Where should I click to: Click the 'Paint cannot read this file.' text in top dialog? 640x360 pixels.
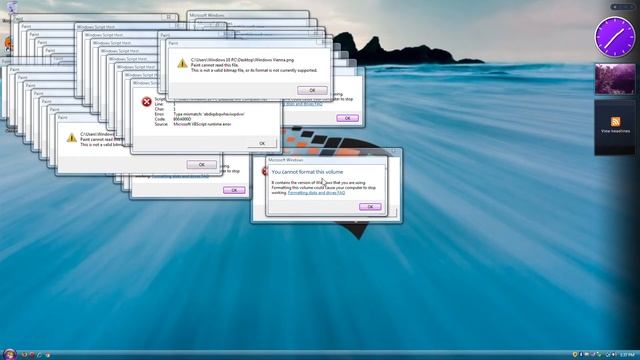pyautogui.click(x=215, y=65)
